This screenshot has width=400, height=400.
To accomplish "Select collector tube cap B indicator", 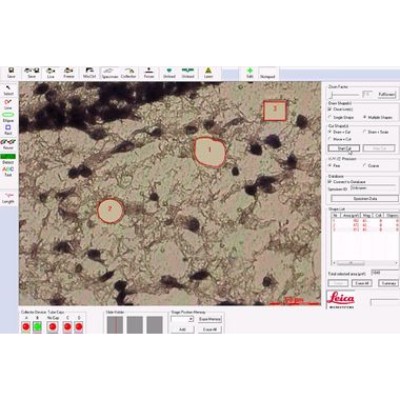I will [37, 327].
